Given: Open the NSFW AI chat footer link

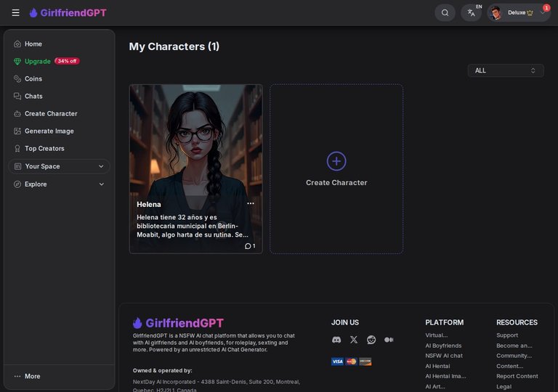Looking at the screenshot, I should pos(444,356).
